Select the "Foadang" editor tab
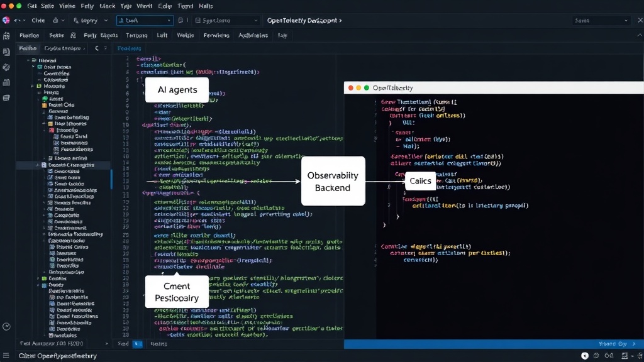The image size is (644, 362). point(129,48)
